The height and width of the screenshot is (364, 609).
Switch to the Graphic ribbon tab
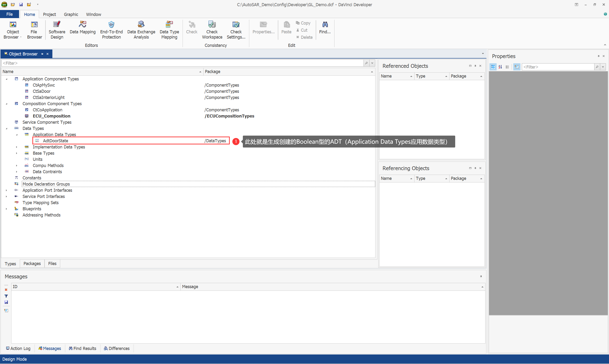pyautogui.click(x=71, y=15)
